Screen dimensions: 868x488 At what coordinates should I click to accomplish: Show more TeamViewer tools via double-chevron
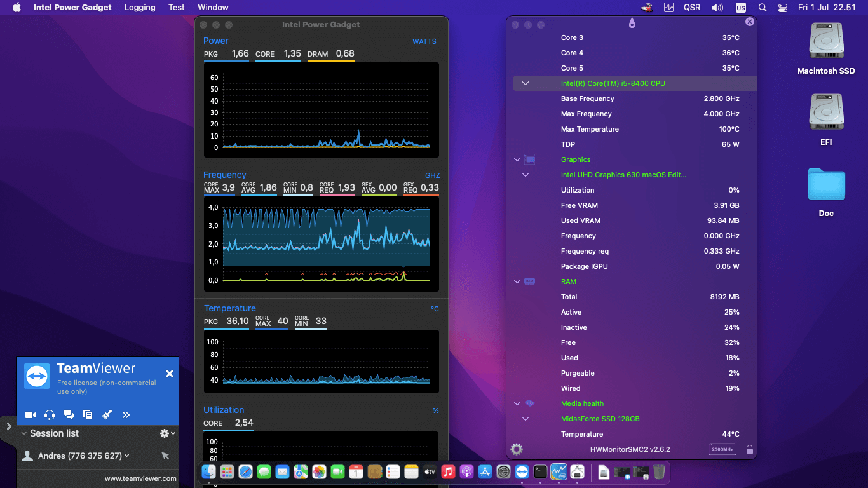(126, 415)
